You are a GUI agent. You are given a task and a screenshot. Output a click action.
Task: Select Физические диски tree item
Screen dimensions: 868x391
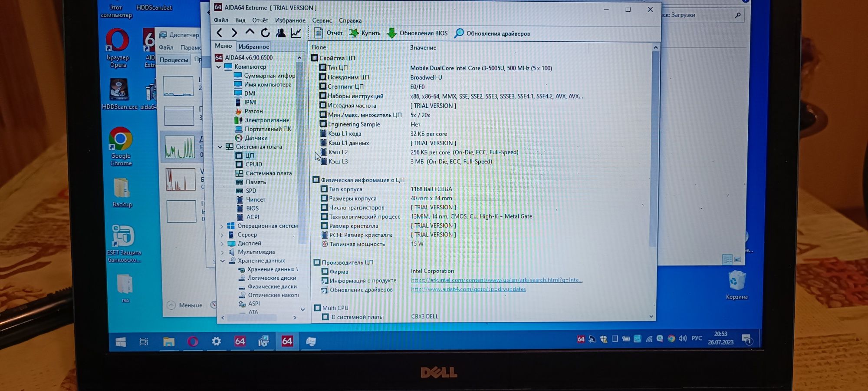(268, 287)
